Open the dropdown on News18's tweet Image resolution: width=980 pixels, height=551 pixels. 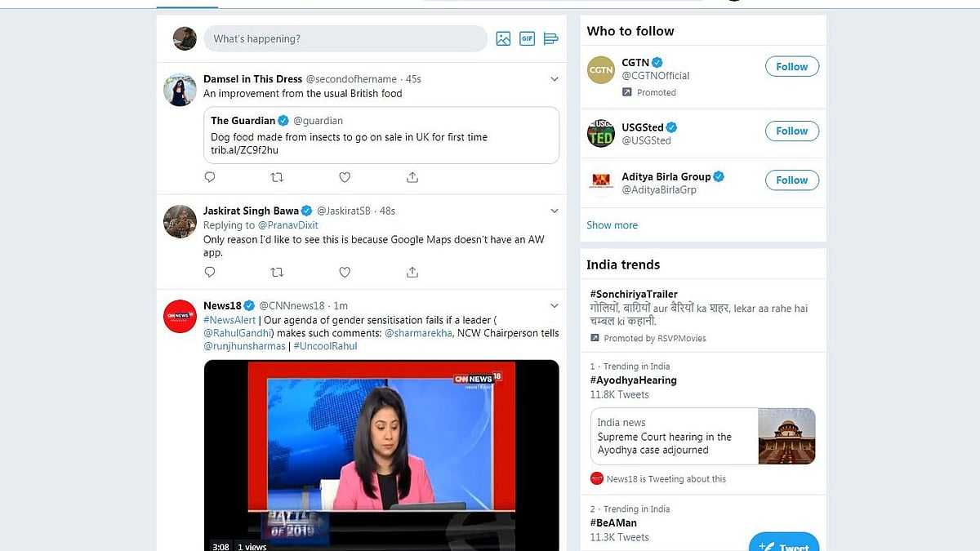[555, 304]
